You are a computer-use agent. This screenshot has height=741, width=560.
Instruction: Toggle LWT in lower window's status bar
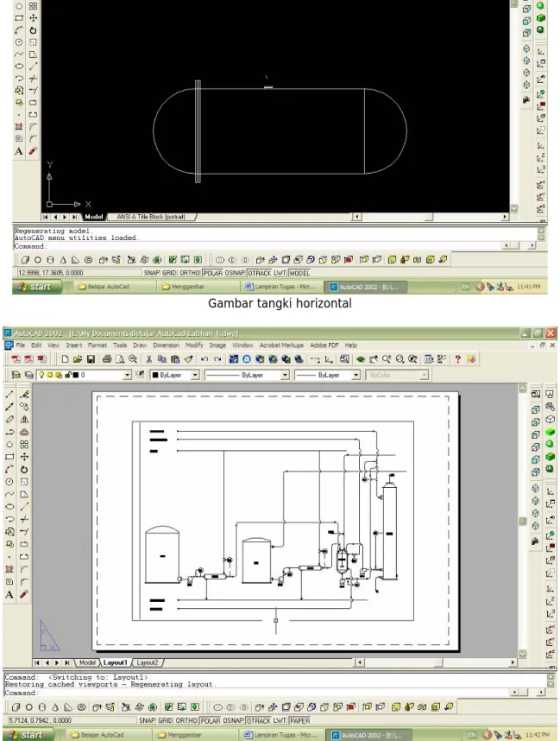(x=280, y=720)
